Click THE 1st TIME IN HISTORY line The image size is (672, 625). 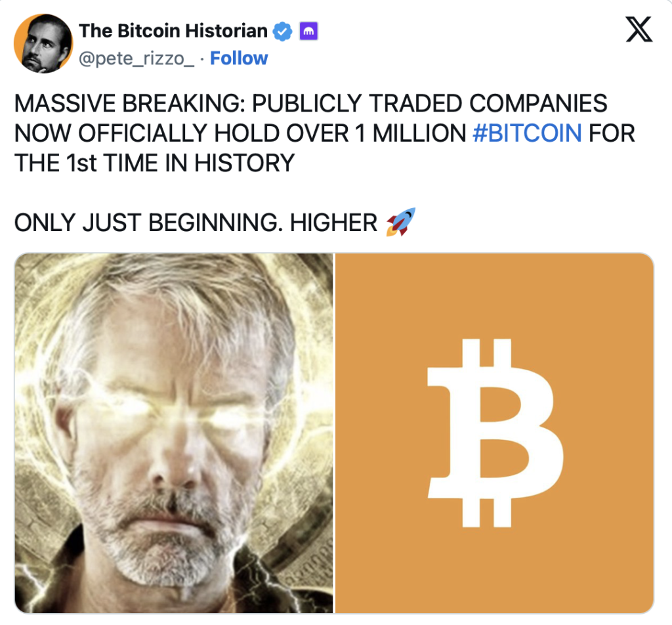click(155, 163)
